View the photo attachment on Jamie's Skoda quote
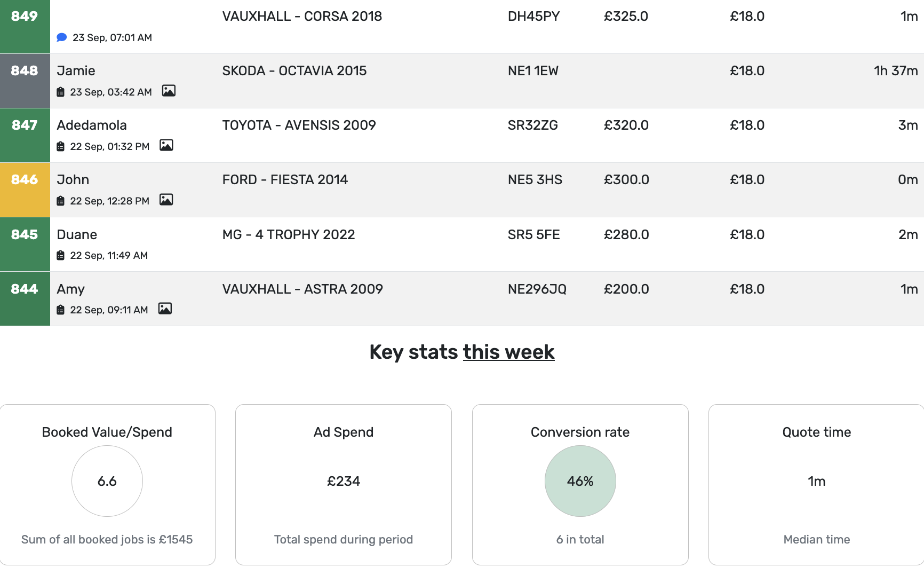The height and width of the screenshot is (583, 924). (x=169, y=91)
